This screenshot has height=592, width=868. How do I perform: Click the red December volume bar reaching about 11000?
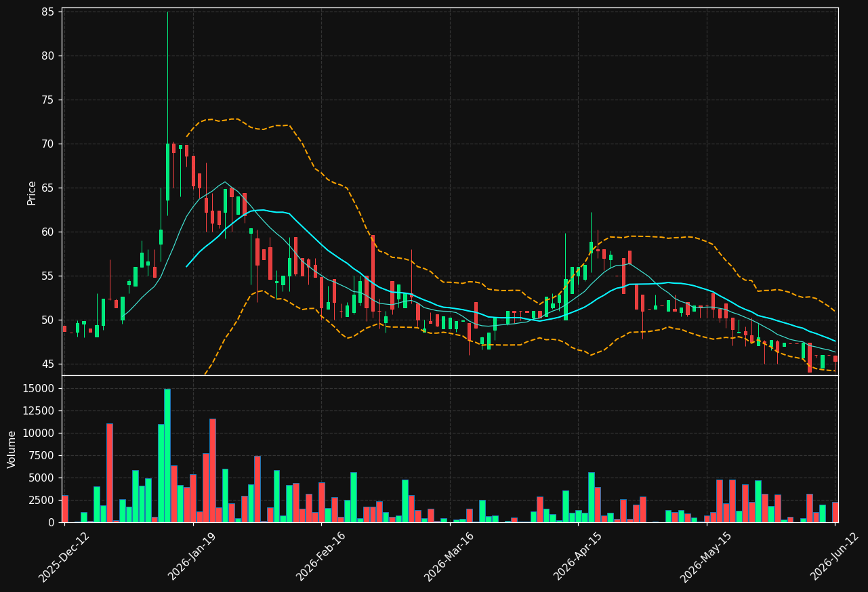tap(110, 473)
